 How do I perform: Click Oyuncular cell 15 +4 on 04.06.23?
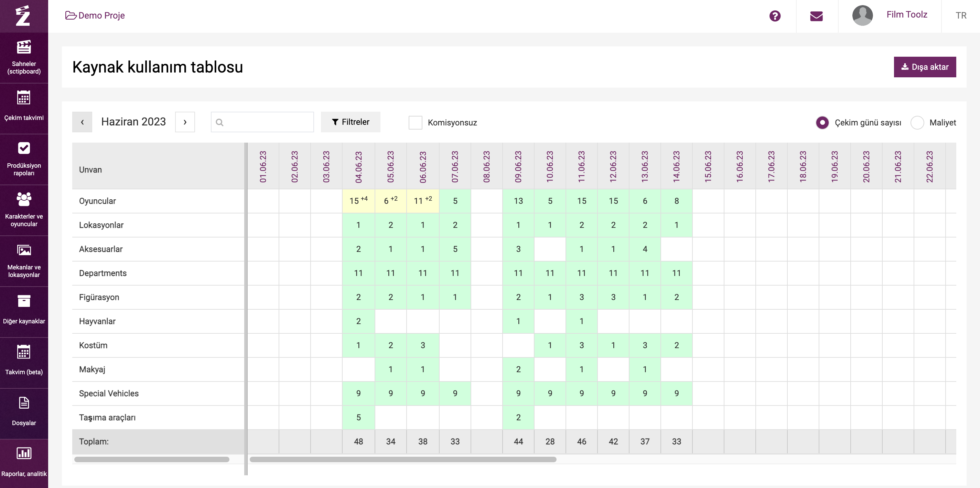coord(358,201)
